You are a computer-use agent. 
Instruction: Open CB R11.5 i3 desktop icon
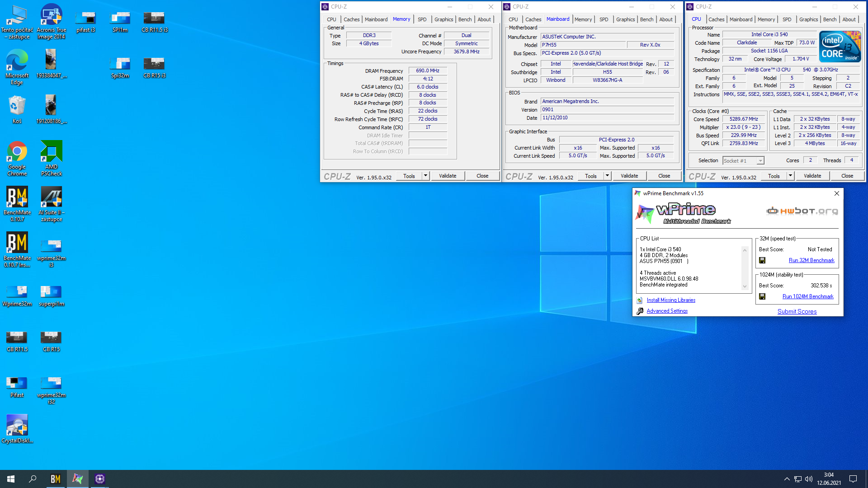(154, 21)
